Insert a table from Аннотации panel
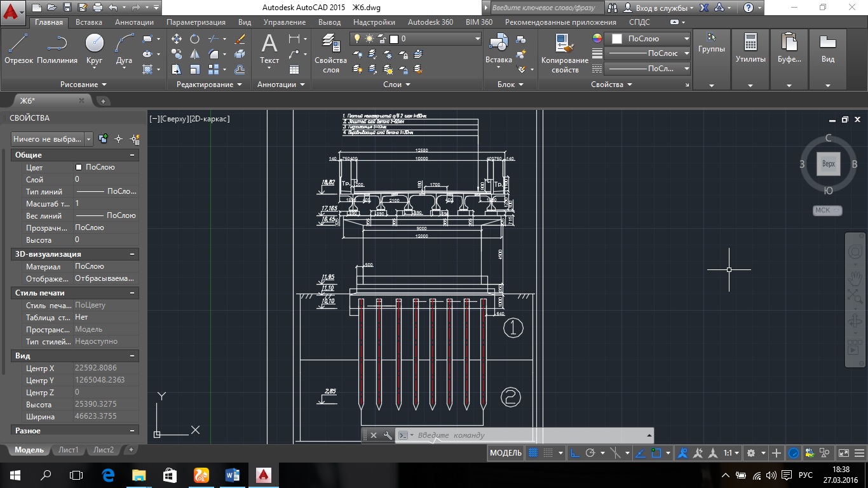868x488 pixels. pyautogui.click(x=294, y=69)
